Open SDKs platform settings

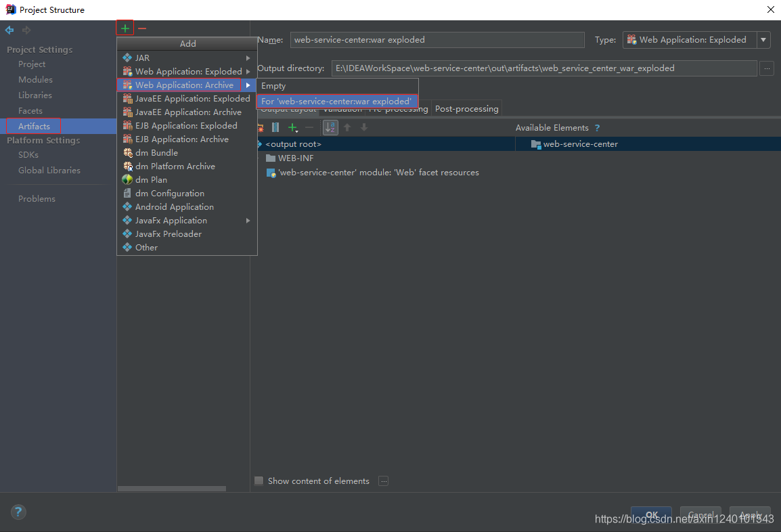[28, 155]
